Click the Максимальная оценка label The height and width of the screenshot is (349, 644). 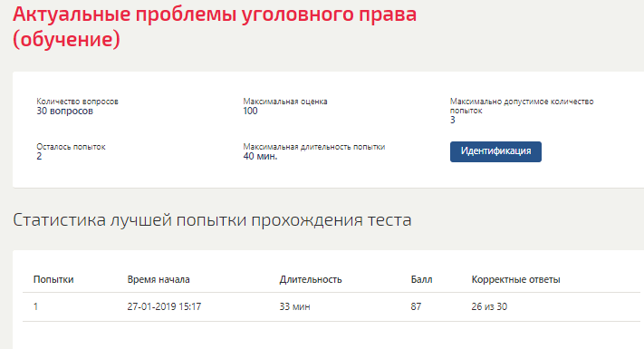pyautogui.click(x=285, y=102)
